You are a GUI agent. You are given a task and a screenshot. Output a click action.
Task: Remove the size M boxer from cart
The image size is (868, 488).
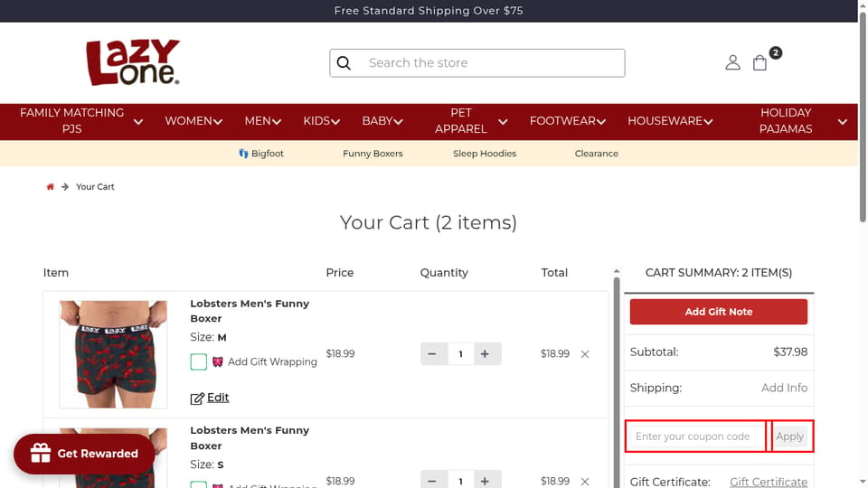[585, 354]
